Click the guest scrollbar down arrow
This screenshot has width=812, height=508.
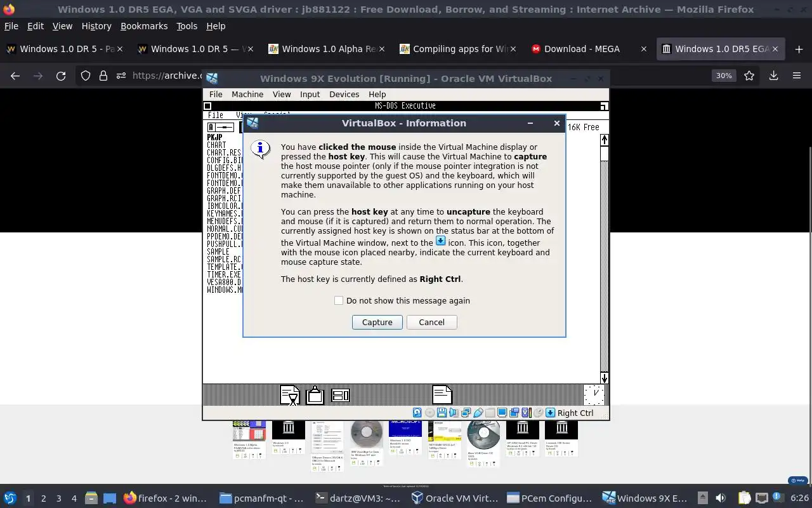tap(605, 378)
